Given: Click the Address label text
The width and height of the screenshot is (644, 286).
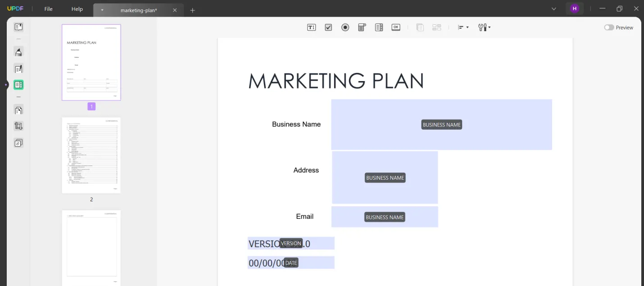Looking at the screenshot, I should point(306,170).
